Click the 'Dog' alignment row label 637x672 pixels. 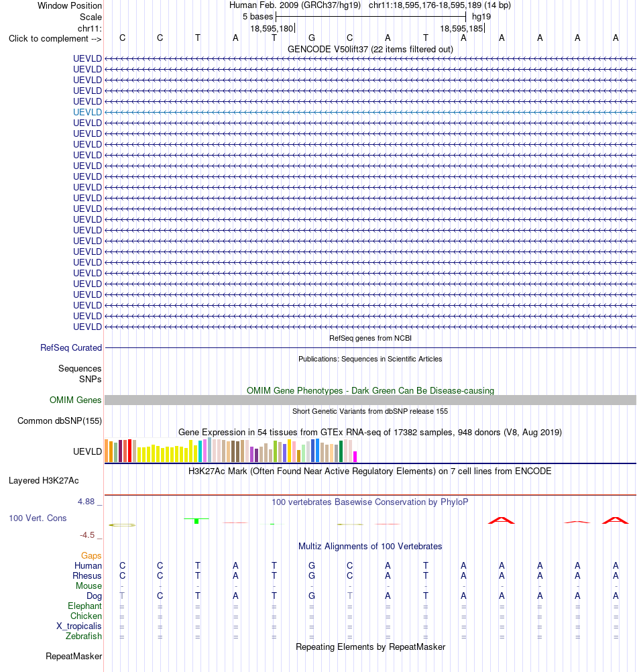95,596
